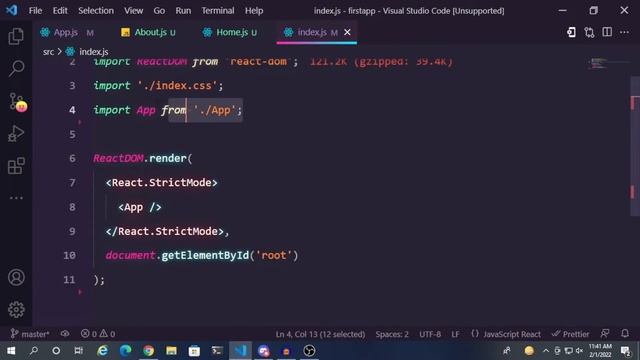Open the Selection menu
Screen dimensions: 640x360
point(96,11)
